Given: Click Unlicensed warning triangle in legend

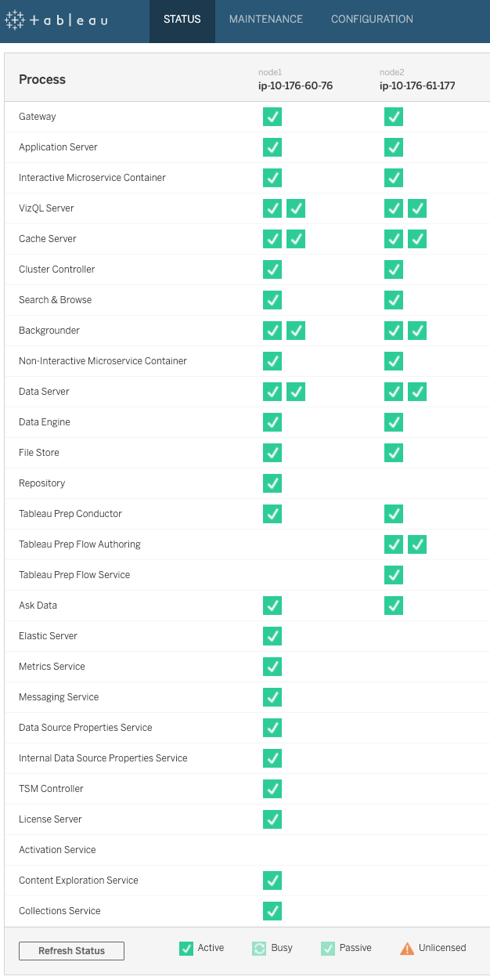Looking at the screenshot, I should pos(407,949).
